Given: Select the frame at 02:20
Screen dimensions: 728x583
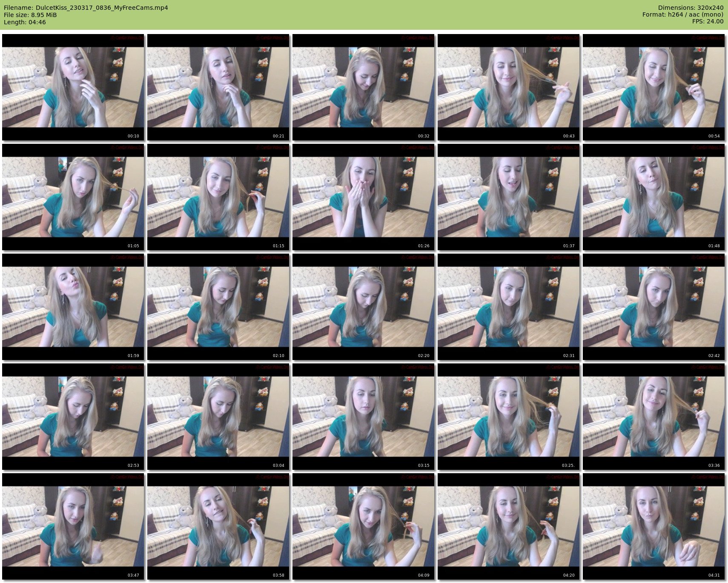Looking at the screenshot, I should pos(363,307).
